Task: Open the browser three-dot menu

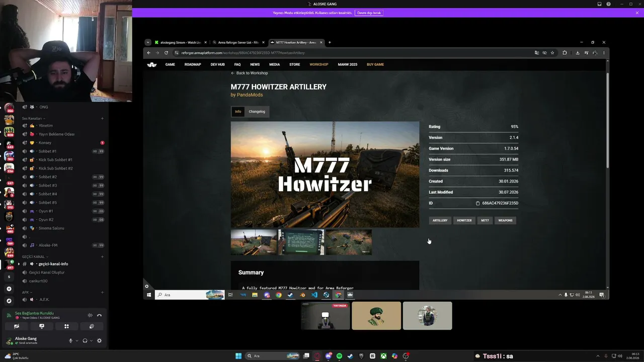Action: [604, 53]
